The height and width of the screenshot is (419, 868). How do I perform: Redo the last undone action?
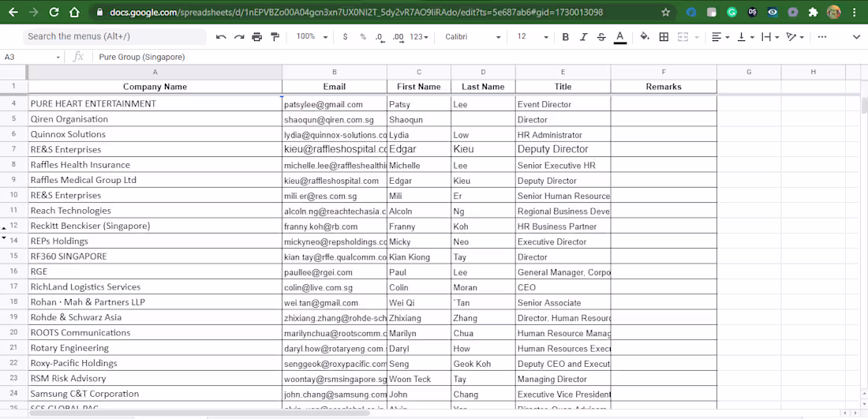pyautogui.click(x=239, y=36)
